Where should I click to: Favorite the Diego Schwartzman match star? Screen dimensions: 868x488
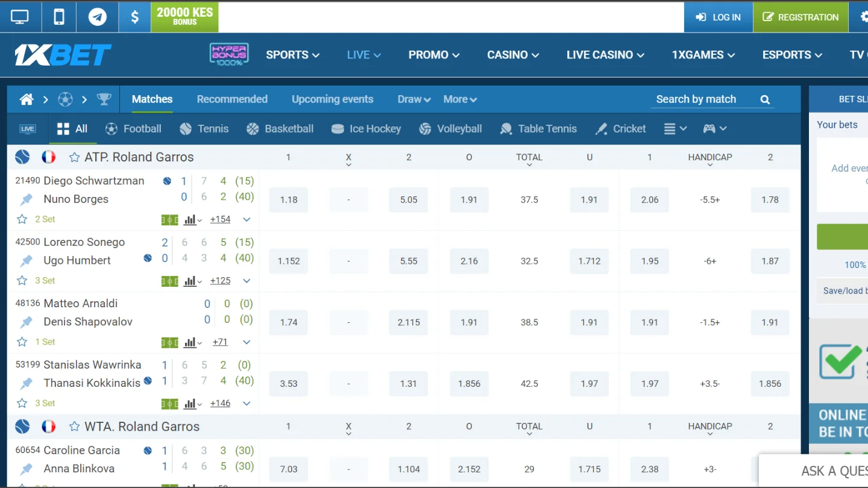(22, 219)
